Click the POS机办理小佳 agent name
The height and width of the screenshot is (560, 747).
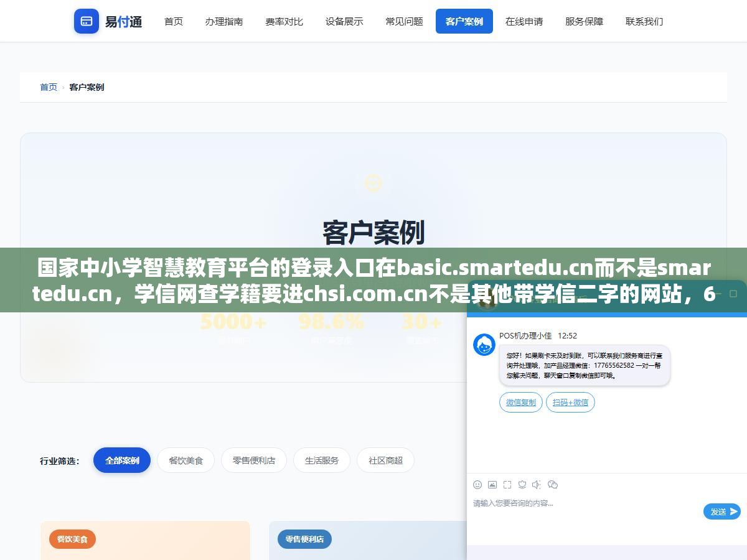[525, 336]
